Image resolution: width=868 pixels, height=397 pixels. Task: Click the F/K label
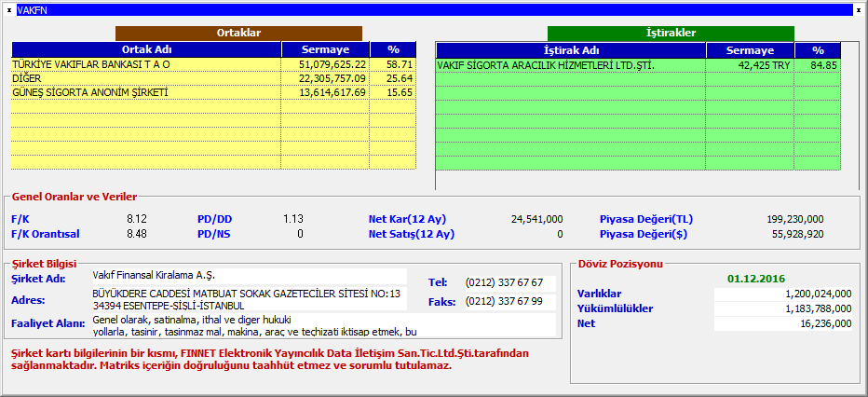pos(20,219)
